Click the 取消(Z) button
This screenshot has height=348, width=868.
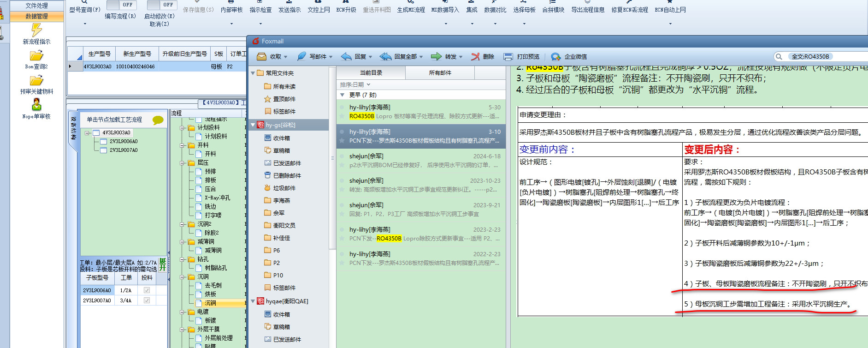tap(159, 24)
